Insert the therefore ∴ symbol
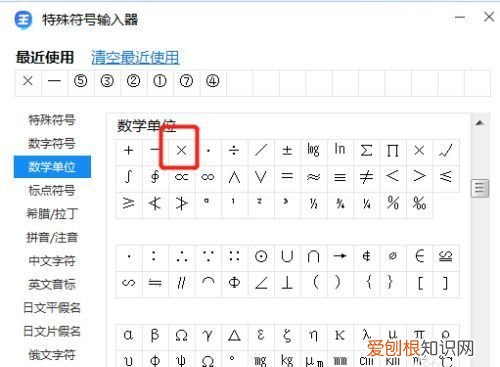The image size is (500, 367). tap(181, 257)
